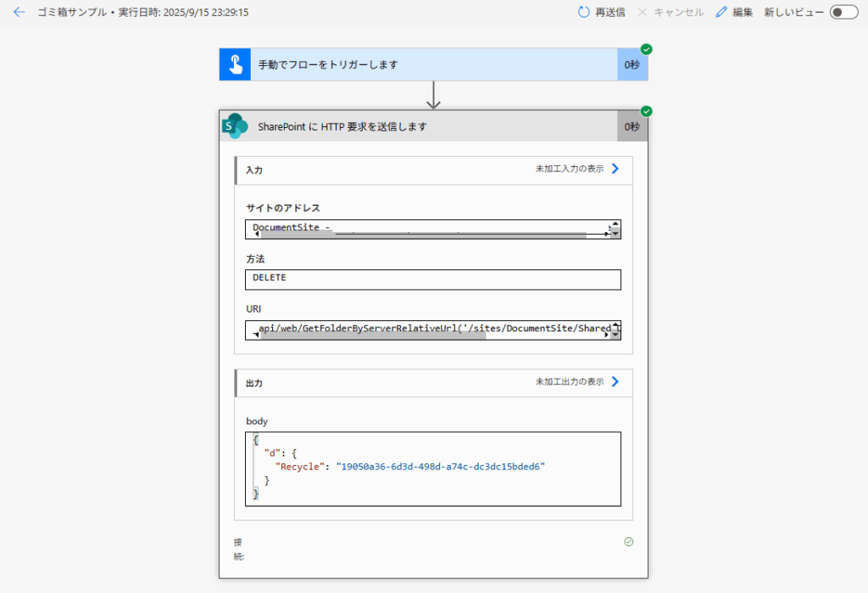
Task: Click the connection status check icon
Action: [x=629, y=541]
